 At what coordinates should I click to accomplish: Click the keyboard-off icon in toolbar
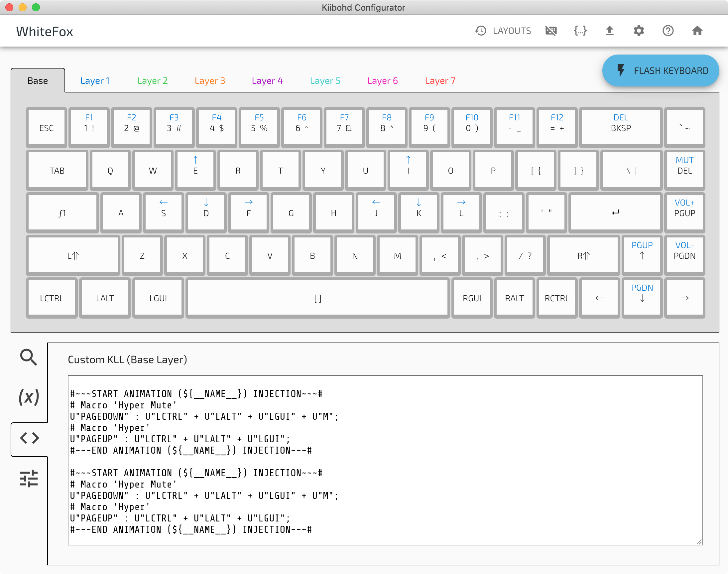[x=551, y=31]
